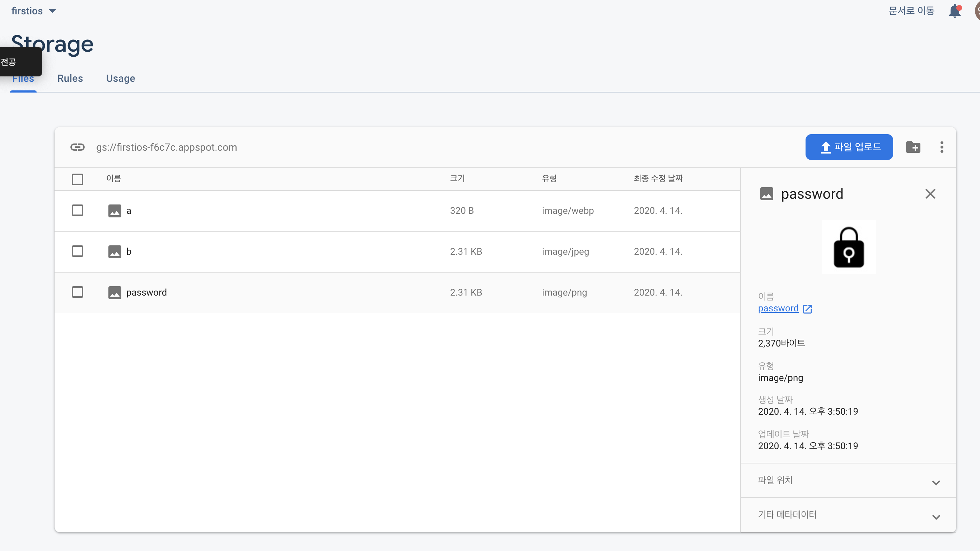Click the 320 B size cell

pos(462,211)
